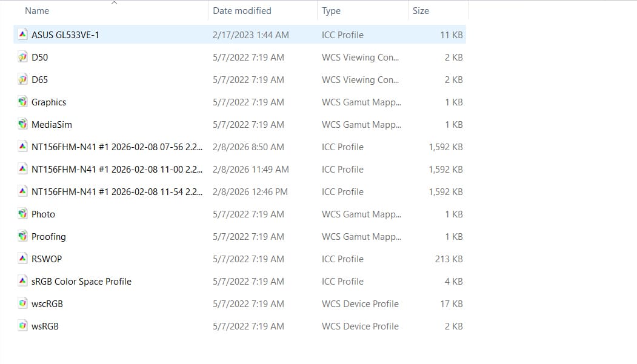Select the file named Proofing
This screenshot has width=637, height=364.
point(48,237)
